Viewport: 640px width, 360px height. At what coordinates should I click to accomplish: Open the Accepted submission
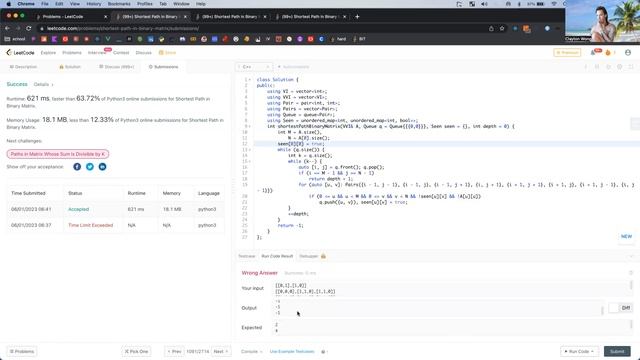tap(78, 209)
